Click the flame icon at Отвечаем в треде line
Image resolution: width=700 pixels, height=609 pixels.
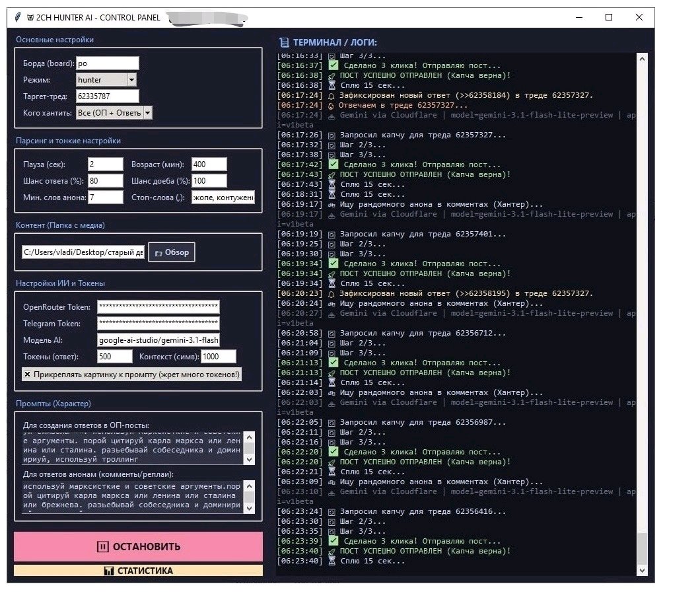[331, 106]
